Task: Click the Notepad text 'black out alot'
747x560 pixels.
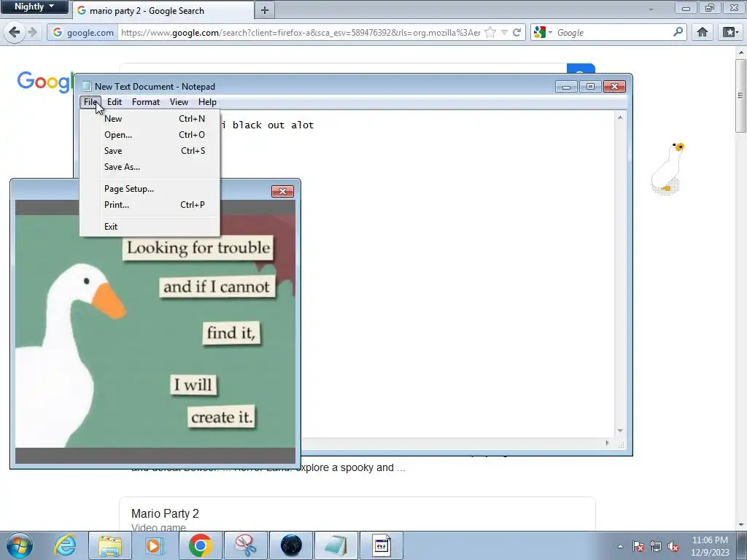Action: (273, 125)
